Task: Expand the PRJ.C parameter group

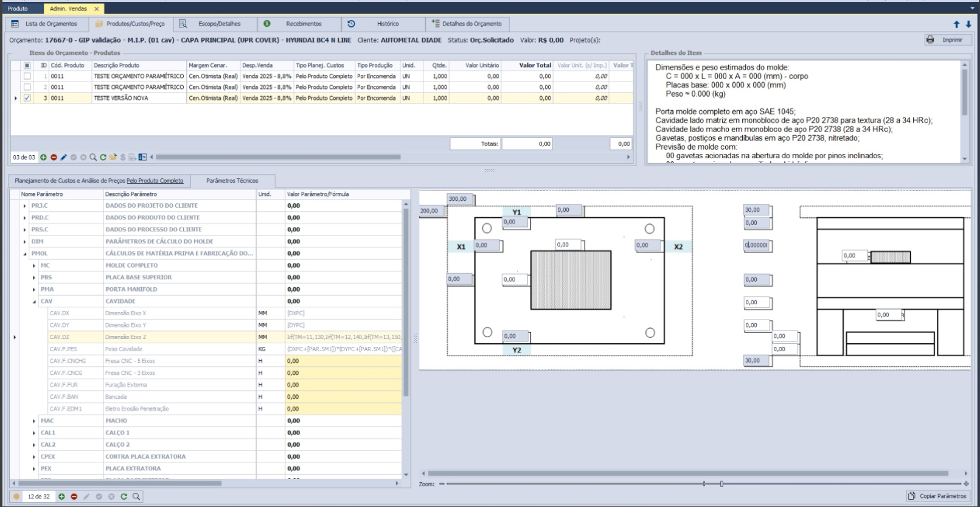Action: click(x=25, y=206)
